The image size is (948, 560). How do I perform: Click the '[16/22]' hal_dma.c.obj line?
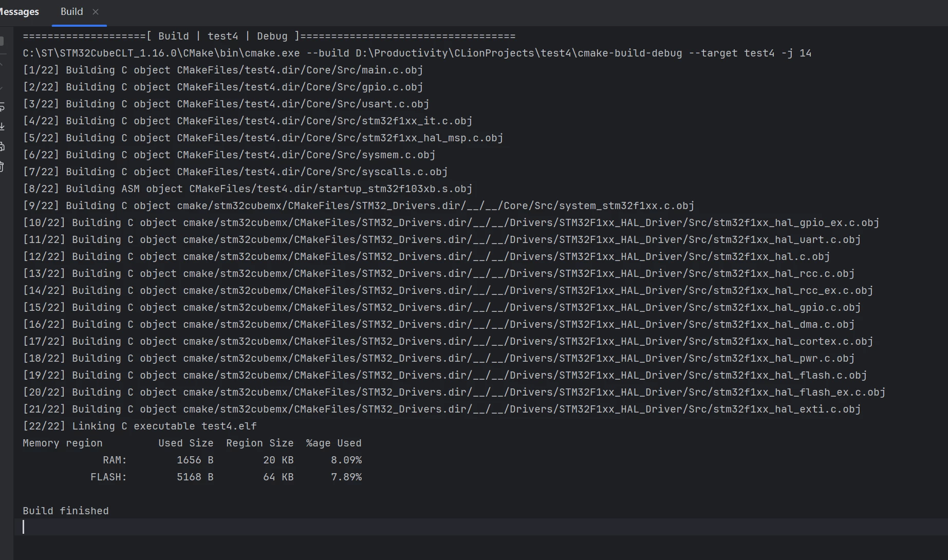click(x=438, y=325)
